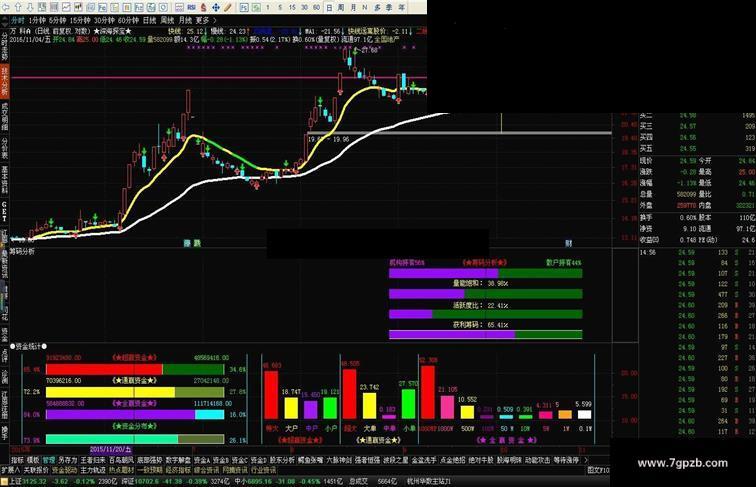This screenshot has height=487, width=756.
Task: Click the line chart toolbar icon
Action: point(66,7)
